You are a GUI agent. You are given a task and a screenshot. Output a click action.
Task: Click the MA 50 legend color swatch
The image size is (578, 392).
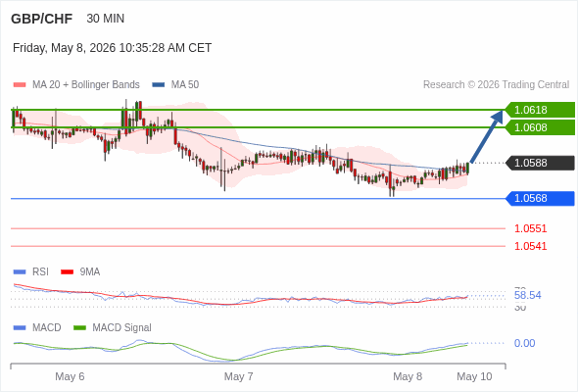(159, 85)
